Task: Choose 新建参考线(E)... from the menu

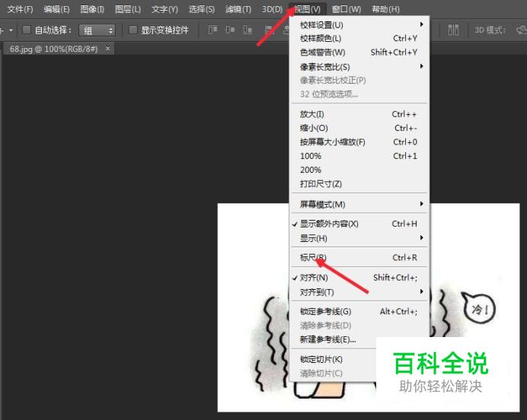Action: tap(334, 339)
